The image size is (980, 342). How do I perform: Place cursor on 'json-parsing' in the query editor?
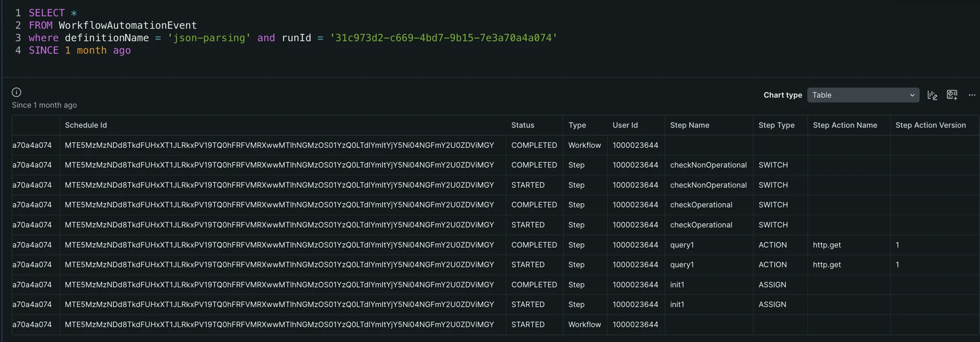[x=209, y=38]
